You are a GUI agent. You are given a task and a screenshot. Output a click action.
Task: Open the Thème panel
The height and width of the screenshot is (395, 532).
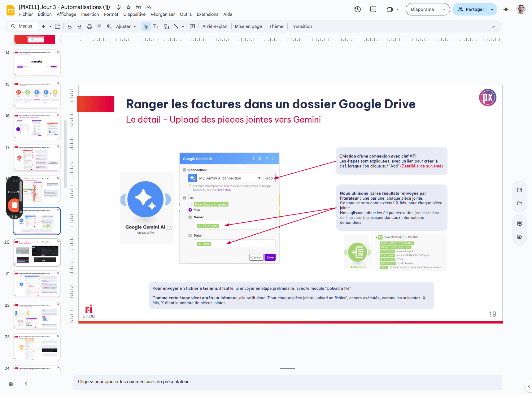click(276, 27)
